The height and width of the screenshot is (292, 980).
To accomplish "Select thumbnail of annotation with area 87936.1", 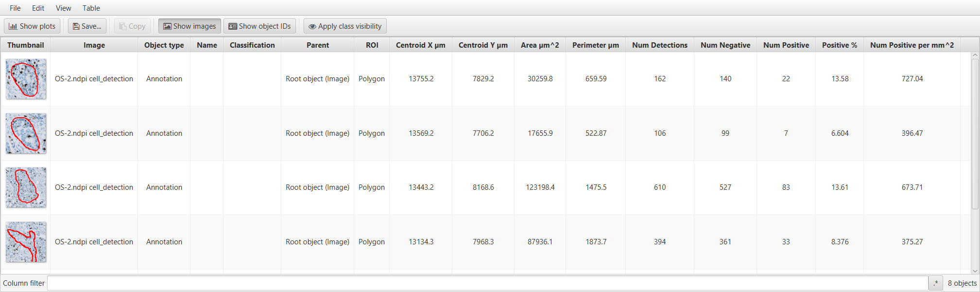I will pyautogui.click(x=26, y=242).
